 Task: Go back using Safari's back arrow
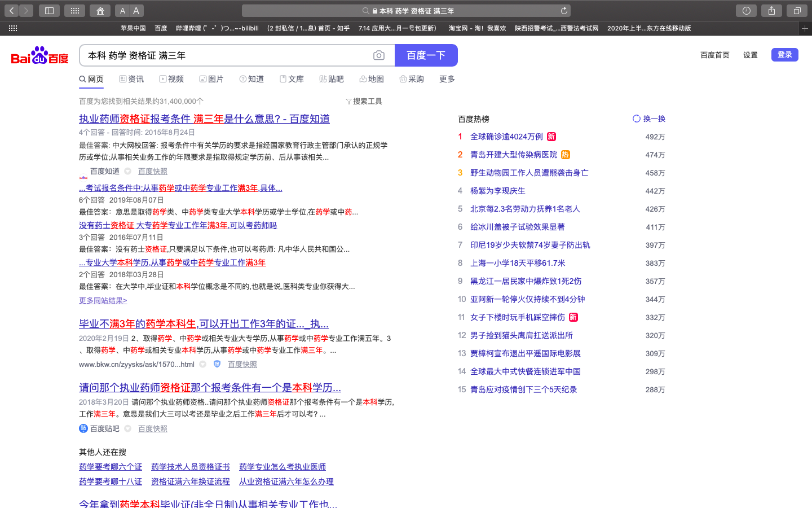(x=12, y=11)
